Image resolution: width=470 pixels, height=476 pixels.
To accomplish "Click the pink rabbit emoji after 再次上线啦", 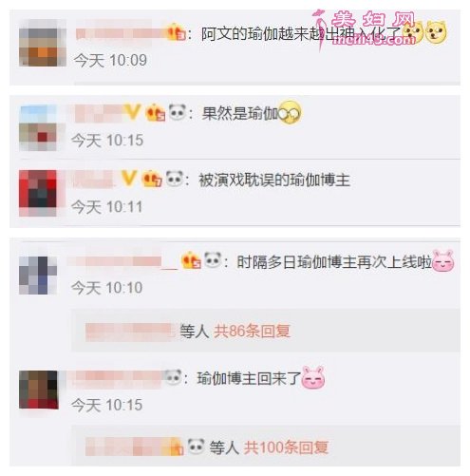I will coord(443,261).
